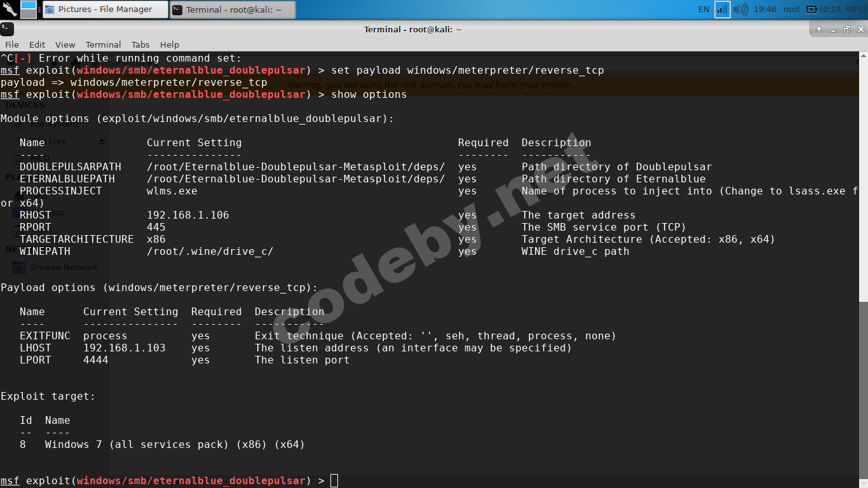Click the RPORT option name
This screenshot has height=488, width=868.
click(36, 227)
